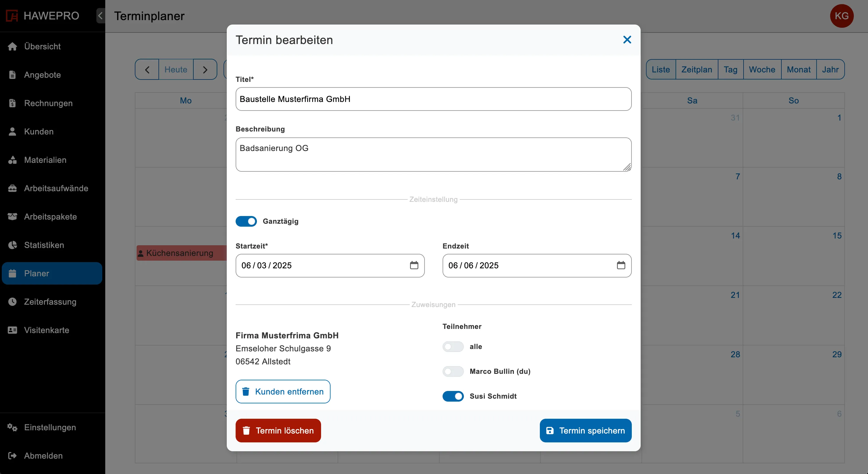Click the Mo column header

point(186,100)
